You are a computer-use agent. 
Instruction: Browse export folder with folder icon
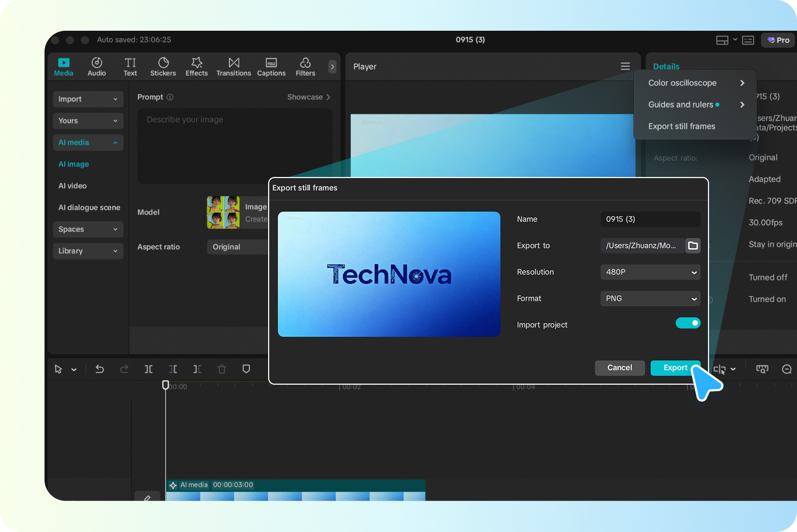coord(693,245)
